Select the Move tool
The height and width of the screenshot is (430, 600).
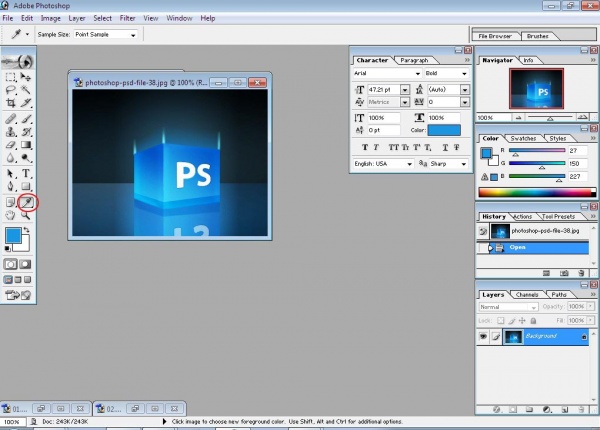click(27, 76)
